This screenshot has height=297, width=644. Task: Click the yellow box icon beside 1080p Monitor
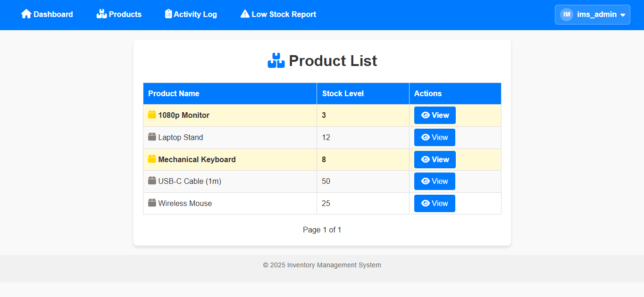coord(152,115)
